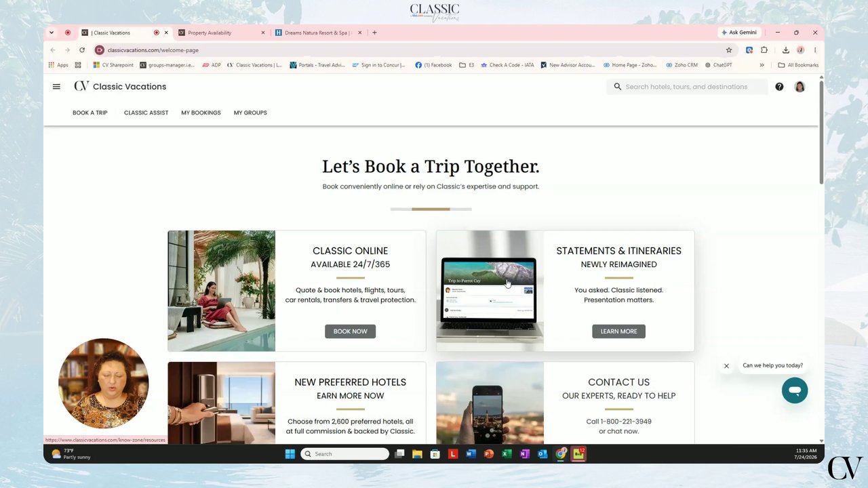The width and height of the screenshot is (868, 488).
Task: Open the Chrome three-dot menu
Action: 815,50
